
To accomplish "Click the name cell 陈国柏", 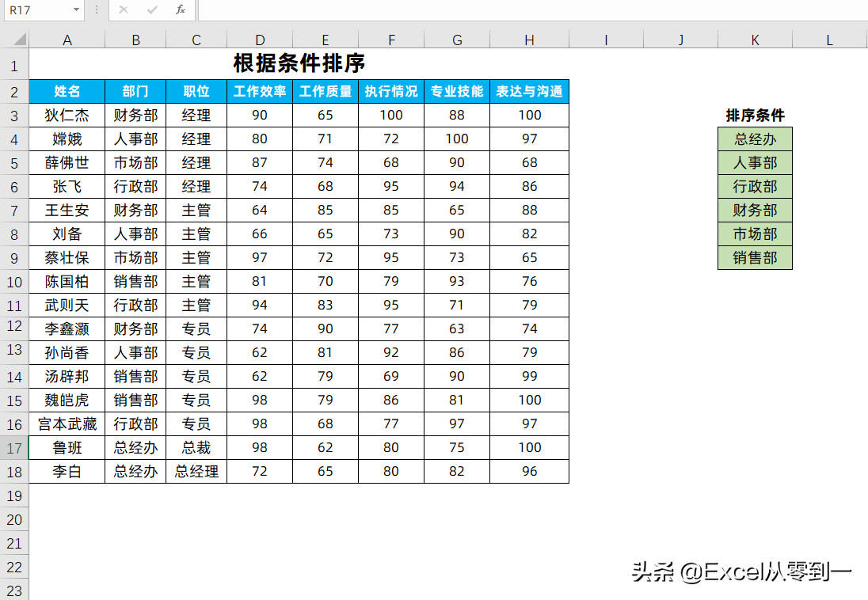I will 67,282.
